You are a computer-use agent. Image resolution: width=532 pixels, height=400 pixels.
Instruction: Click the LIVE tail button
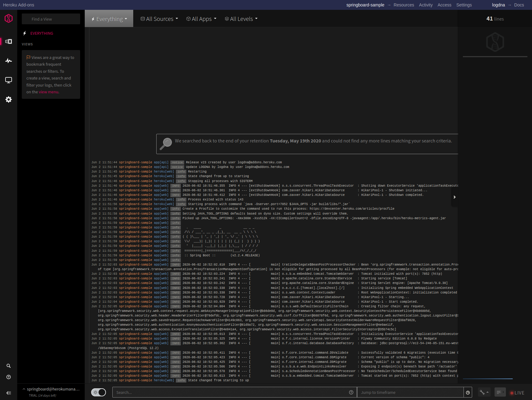click(517, 393)
